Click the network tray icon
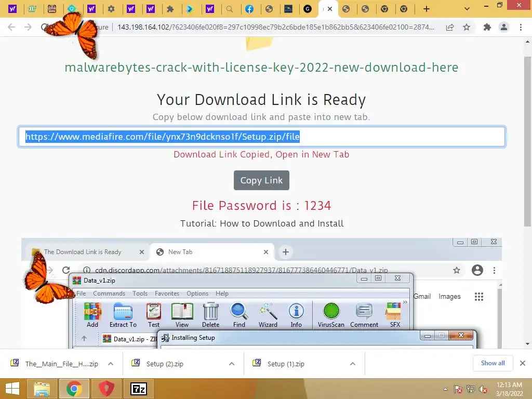532x399 pixels. pyautogui.click(x=471, y=389)
